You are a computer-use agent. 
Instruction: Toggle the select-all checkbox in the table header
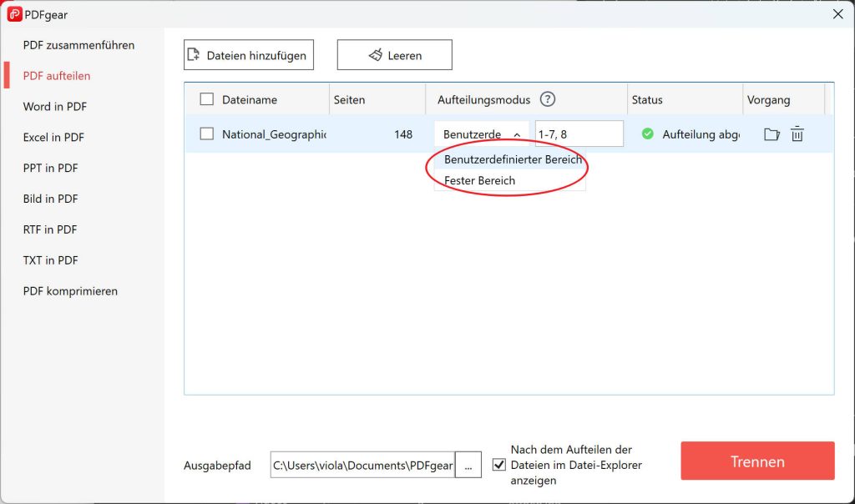(205, 98)
